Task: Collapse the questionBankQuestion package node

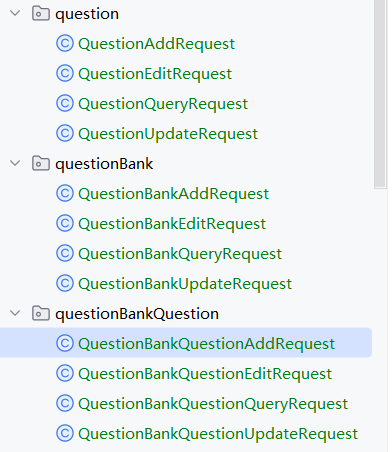Action: tap(15, 313)
